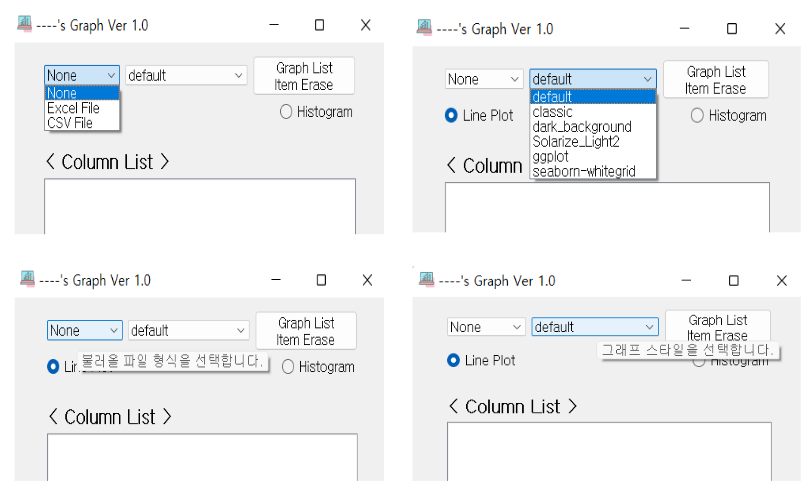Viewport: 807px width, 488px height.
Task: Select Line Plot radio in graph-style tooltip window
Action: tap(481, 360)
